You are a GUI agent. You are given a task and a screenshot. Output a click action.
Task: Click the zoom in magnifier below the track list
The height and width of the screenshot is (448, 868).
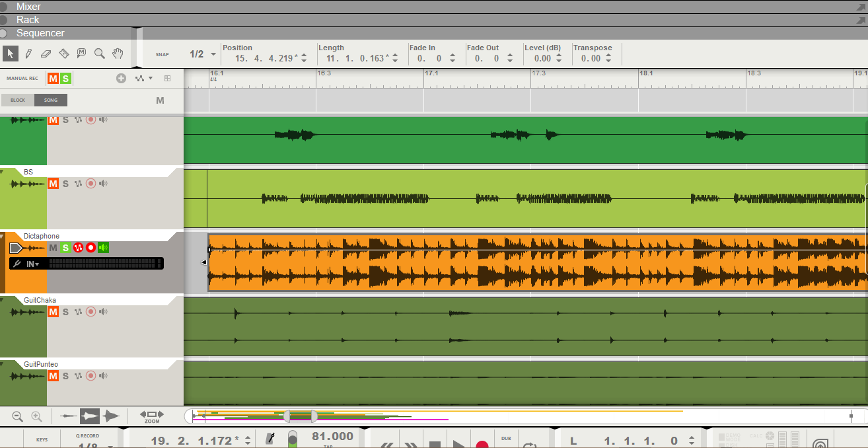(x=37, y=416)
